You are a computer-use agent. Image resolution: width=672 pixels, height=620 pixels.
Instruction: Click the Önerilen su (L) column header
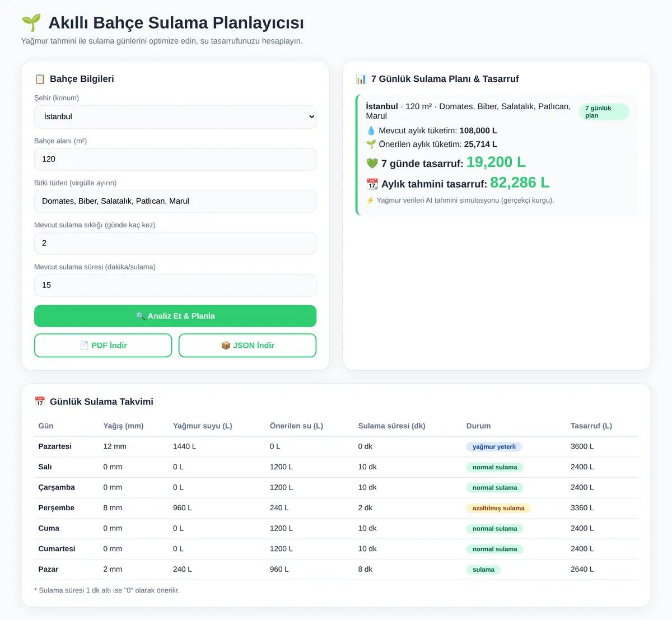[x=296, y=426]
